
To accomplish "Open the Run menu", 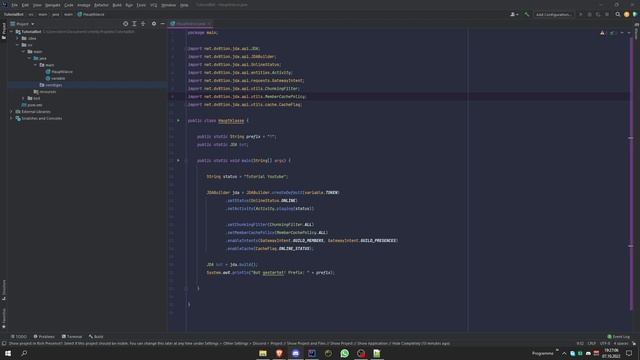I will 129,5.
